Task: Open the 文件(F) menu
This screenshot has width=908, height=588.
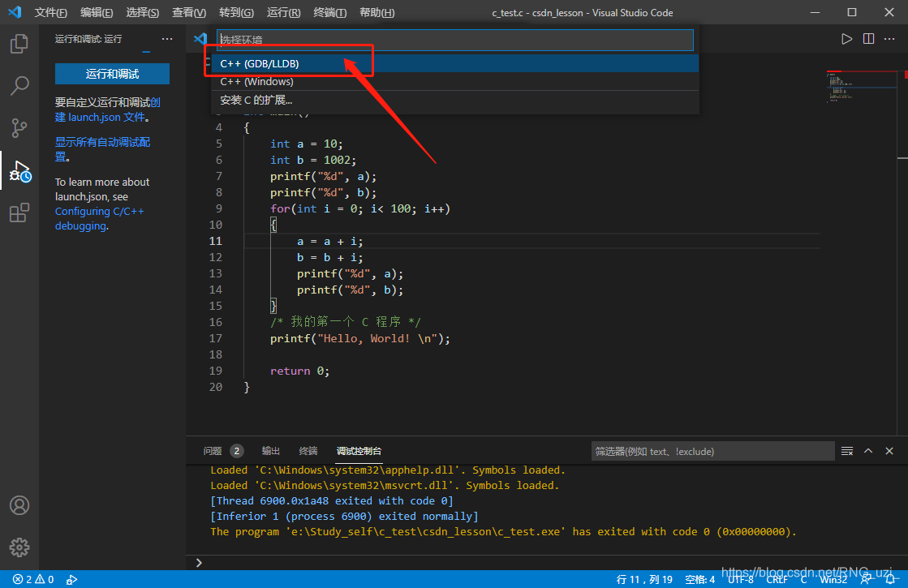Action: pos(50,12)
